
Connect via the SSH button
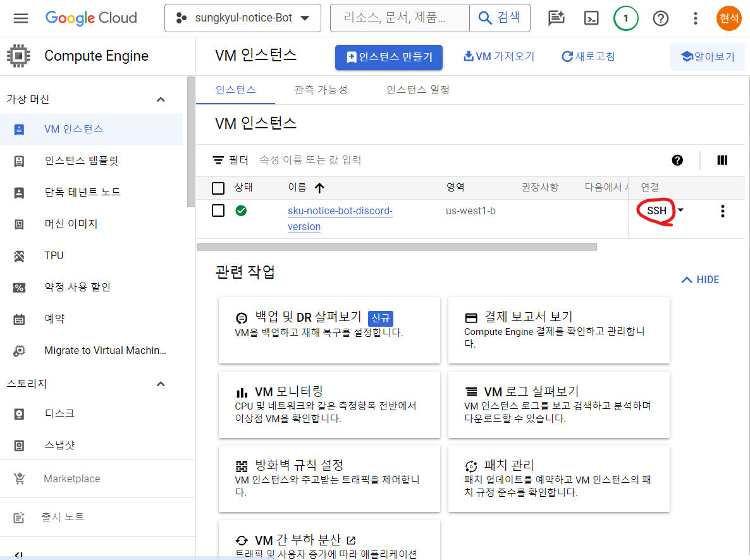tap(656, 210)
